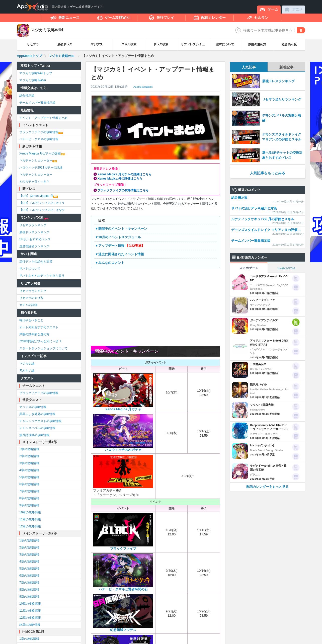Click the AppMediaトップ breadcrumb link
The width and height of the screenshot is (322, 644).
[30, 56]
